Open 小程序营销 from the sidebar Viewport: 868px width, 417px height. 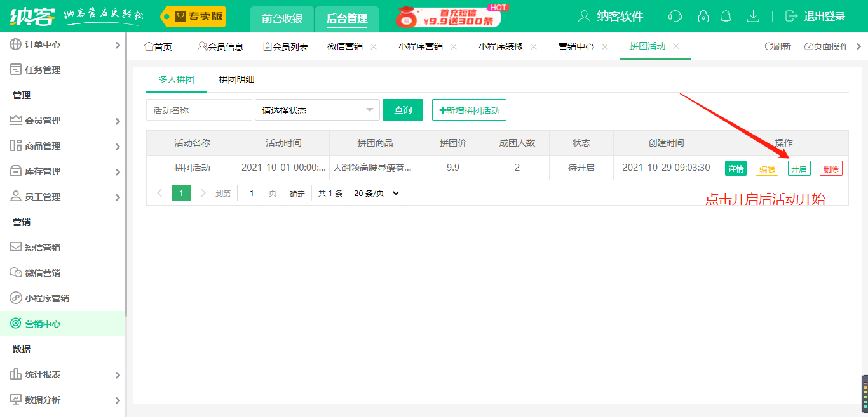coord(47,298)
